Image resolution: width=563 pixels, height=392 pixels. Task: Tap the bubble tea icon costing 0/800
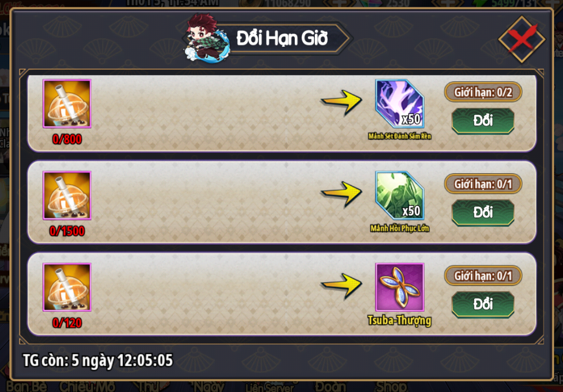67,103
